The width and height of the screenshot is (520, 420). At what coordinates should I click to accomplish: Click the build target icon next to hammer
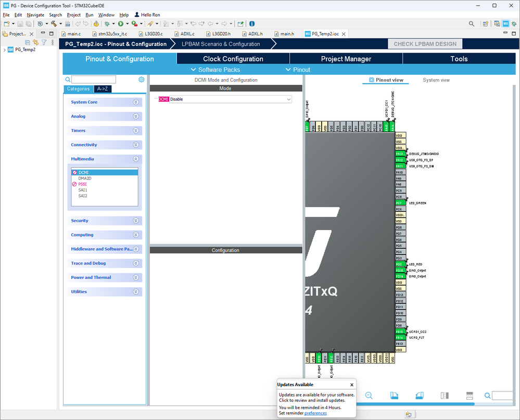(40, 24)
